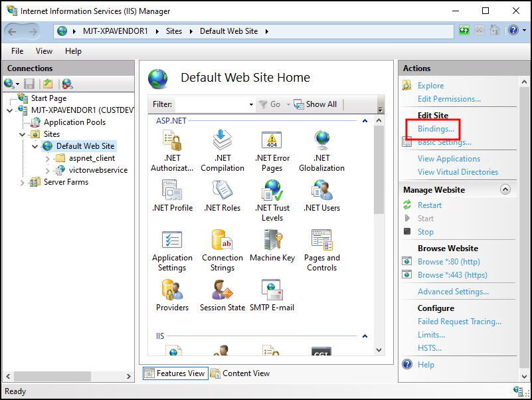Image resolution: width=532 pixels, height=400 pixels.
Task: Collapse the Manage Website actions section
Action: 505,190
